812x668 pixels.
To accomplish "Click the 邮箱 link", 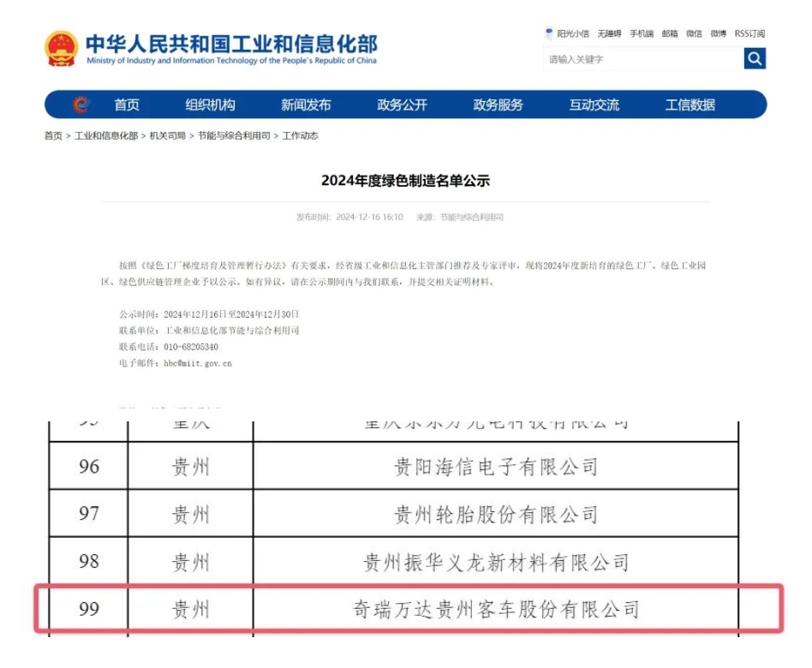I will (x=670, y=33).
